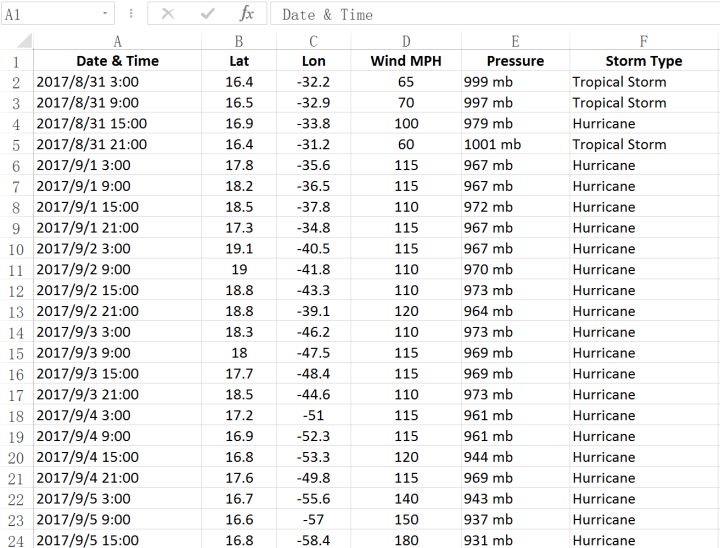The height and width of the screenshot is (548, 720).
Task: Expand the Name Box dropdown arrow
Action: (105, 13)
